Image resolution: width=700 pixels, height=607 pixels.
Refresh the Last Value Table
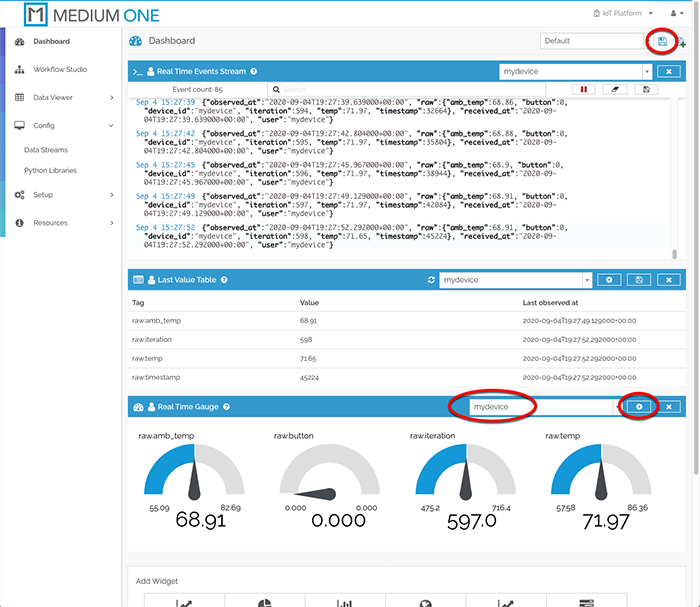[430, 280]
